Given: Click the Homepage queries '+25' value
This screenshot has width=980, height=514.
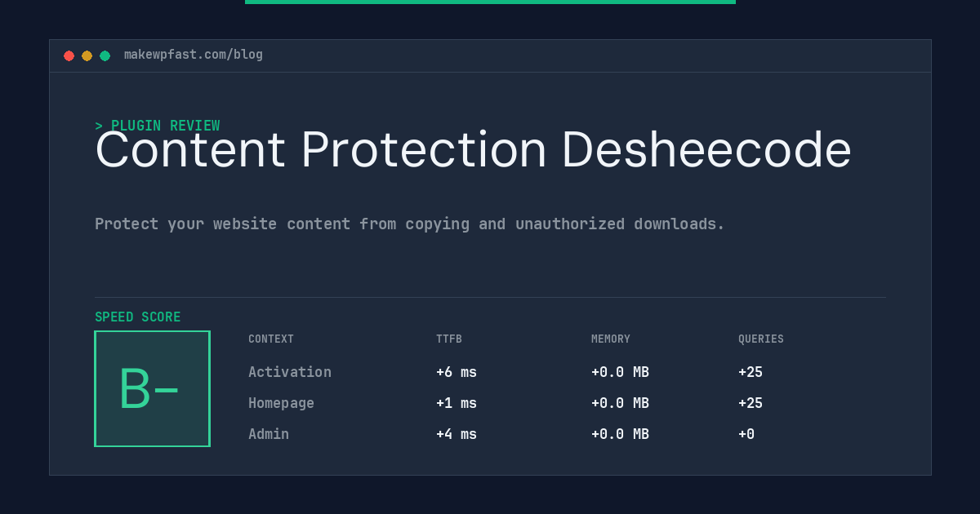Looking at the screenshot, I should 751,403.
